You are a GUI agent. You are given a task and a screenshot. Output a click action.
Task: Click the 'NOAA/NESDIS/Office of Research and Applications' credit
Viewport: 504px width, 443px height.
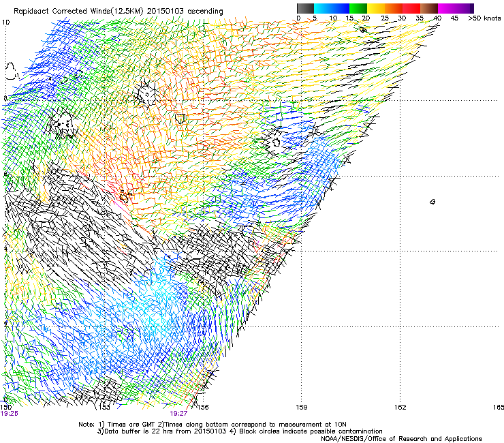point(401,439)
